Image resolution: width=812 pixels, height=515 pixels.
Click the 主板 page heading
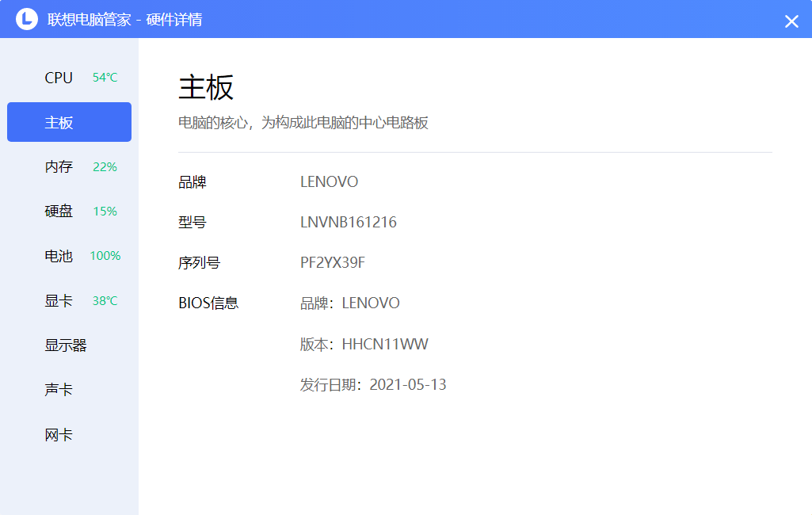[206, 87]
